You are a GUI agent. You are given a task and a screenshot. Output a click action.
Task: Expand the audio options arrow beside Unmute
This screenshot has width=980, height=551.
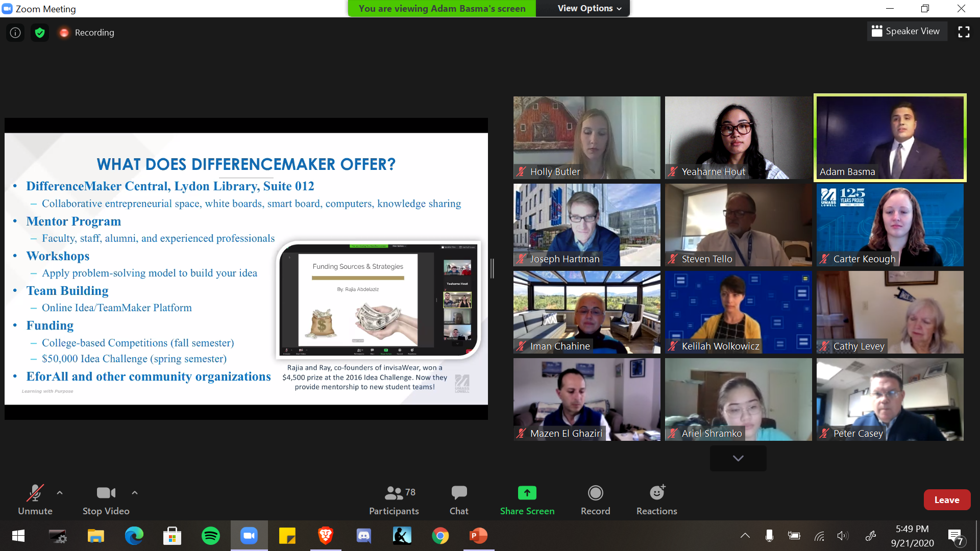(60, 493)
